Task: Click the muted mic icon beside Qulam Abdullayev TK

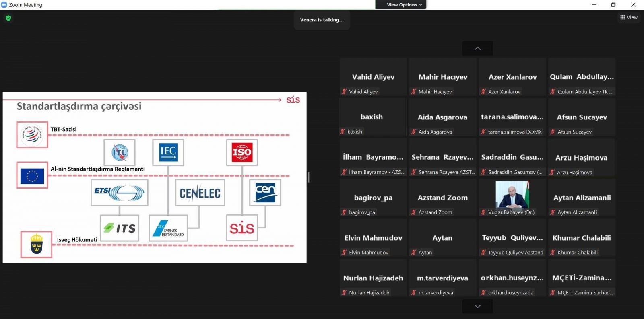Action: click(553, 92)
